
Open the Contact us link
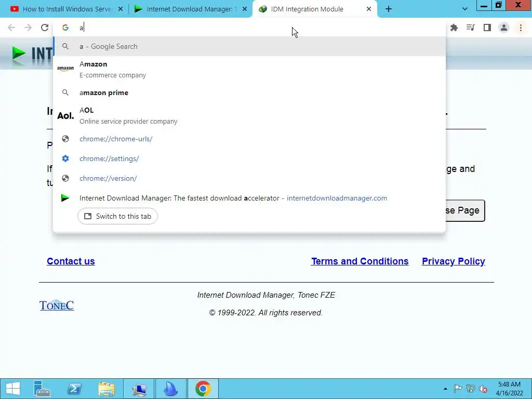coord(71,261)
